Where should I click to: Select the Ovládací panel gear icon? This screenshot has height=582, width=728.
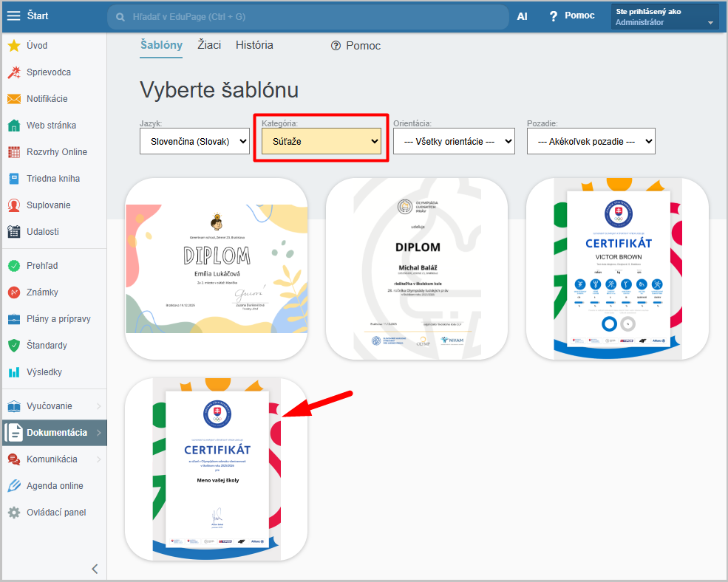(x=13, y=513)
